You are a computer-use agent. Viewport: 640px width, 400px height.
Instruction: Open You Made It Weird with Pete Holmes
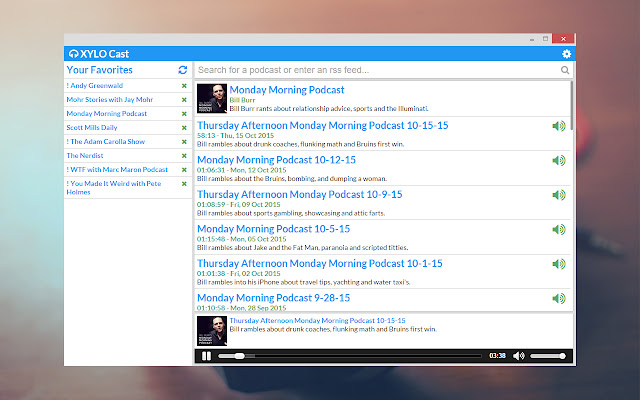tap(114, 188)
